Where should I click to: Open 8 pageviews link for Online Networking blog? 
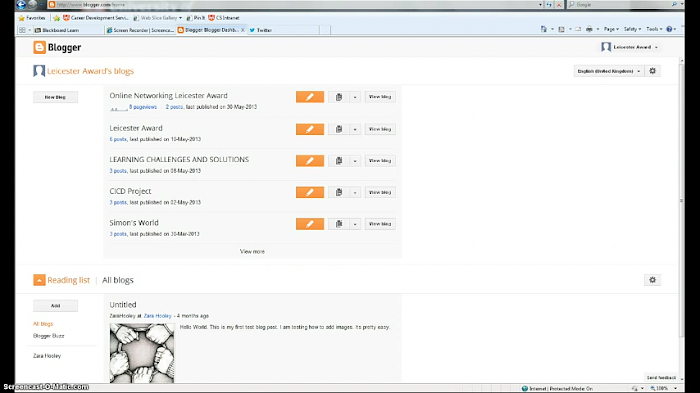tap(143, 107)
